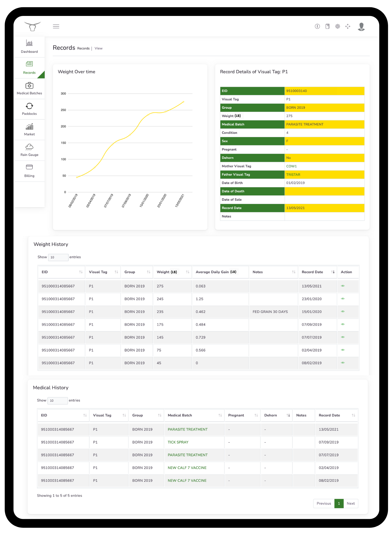Open the Rain Gauge page
This screenshot has height=549, width=392.
pyautogui.click(x=29, y=150)
